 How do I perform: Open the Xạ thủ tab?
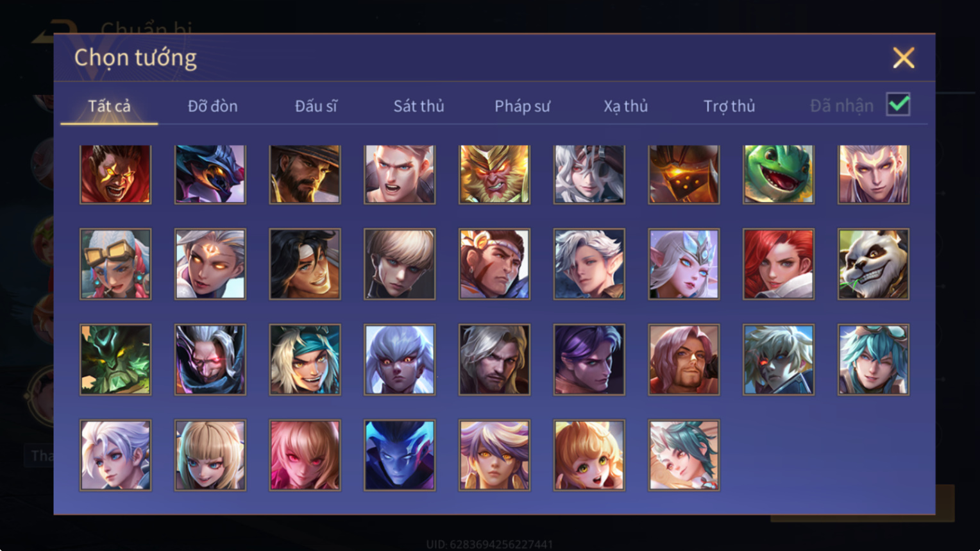pos(625,106)
